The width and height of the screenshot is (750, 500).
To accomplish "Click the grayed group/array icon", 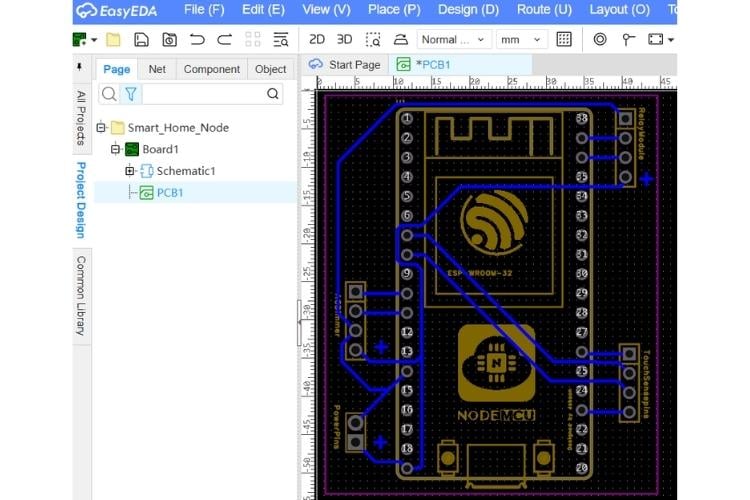I will (x=253, y=40).
